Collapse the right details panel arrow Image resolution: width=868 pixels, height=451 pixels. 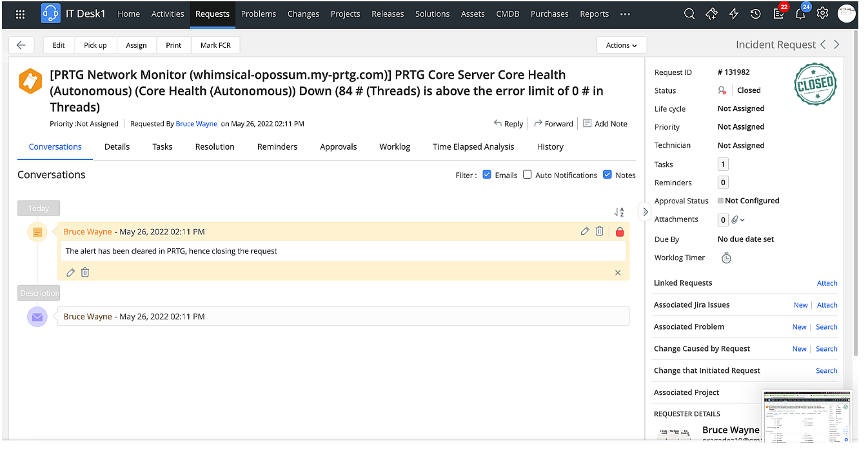645,212
